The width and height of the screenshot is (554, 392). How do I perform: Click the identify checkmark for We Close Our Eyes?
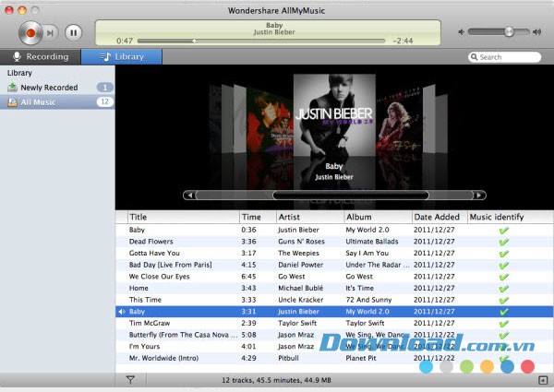click(504, 277)
